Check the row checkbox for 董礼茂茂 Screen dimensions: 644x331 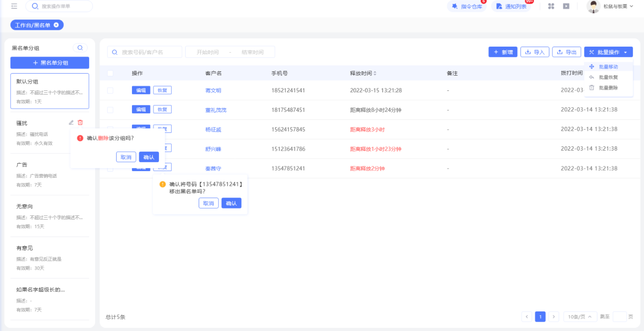click(110, 110)
